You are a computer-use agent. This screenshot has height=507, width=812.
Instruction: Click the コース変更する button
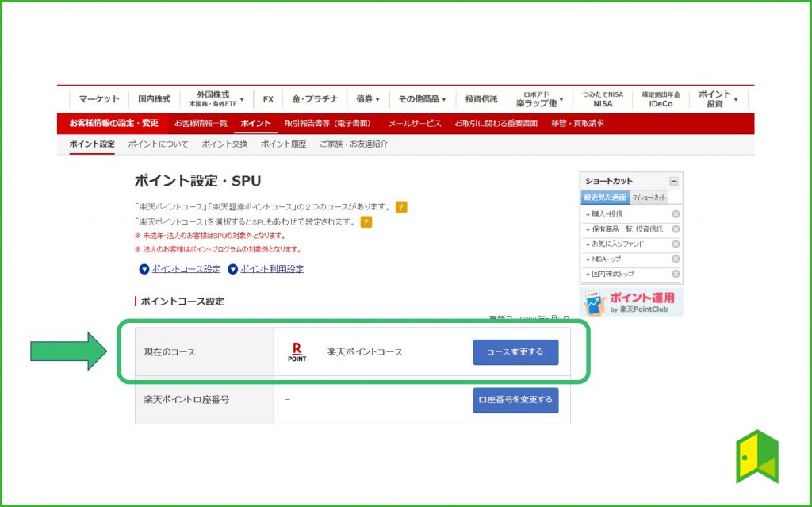tap(515, 351)
